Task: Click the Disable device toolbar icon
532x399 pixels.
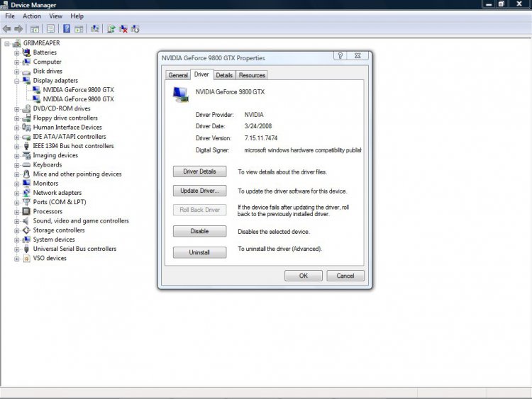Action: pyautogui.click(x=135, y=29)
